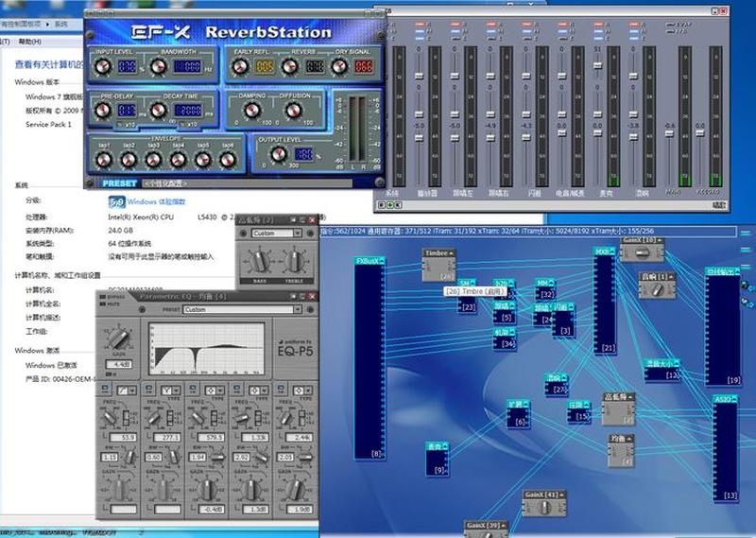The height and width of the screenshot is (538, 756).
Task: Click the tap1 envelope knob
Action: (x=104, y=159)
